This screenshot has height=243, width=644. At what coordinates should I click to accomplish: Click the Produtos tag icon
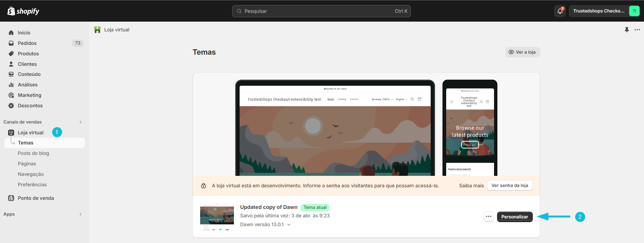(x=11, y=54)
